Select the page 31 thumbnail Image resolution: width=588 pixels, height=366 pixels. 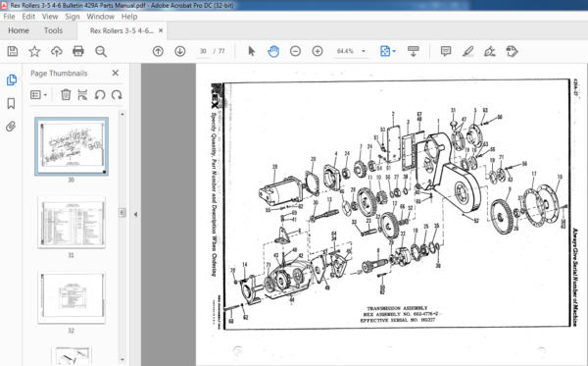point(72,222)
